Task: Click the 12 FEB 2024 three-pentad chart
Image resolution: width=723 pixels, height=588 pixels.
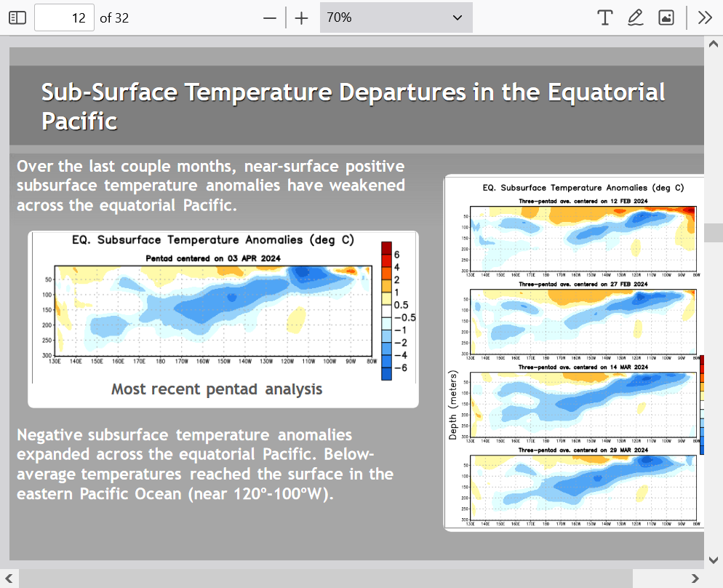Action: pos(583,239)
